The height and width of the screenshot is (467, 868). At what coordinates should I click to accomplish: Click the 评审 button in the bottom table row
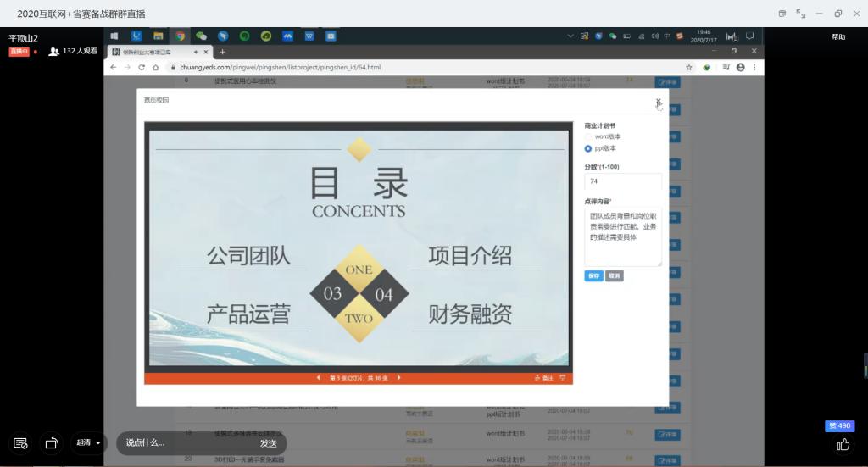667,460
